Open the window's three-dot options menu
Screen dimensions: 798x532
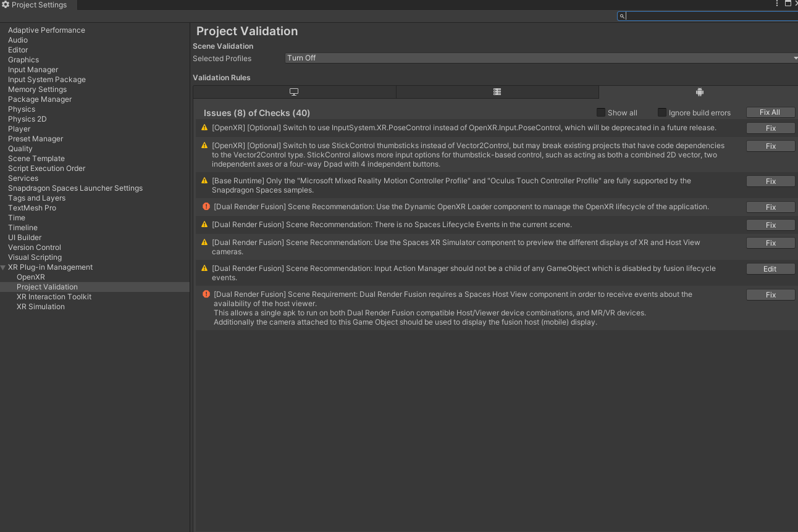(777, 4)
